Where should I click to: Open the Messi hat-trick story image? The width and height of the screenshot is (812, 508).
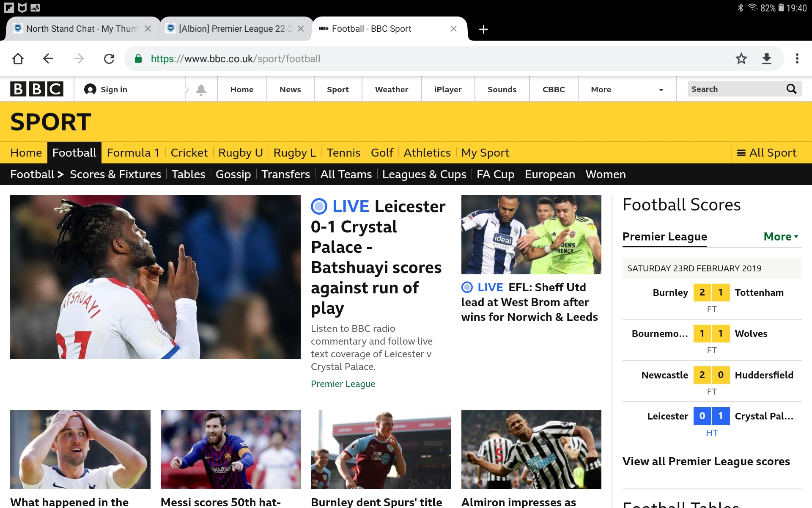coord(230,449)
